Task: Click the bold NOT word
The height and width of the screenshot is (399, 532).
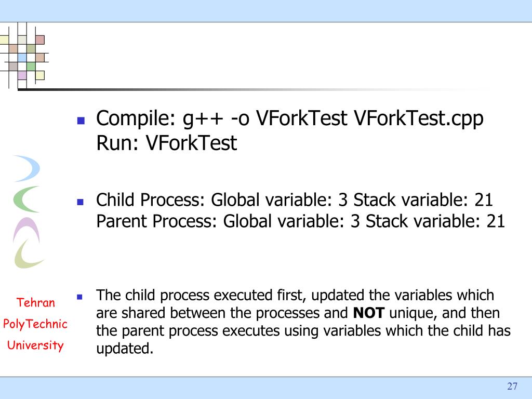Action: [x=369, y=313]
